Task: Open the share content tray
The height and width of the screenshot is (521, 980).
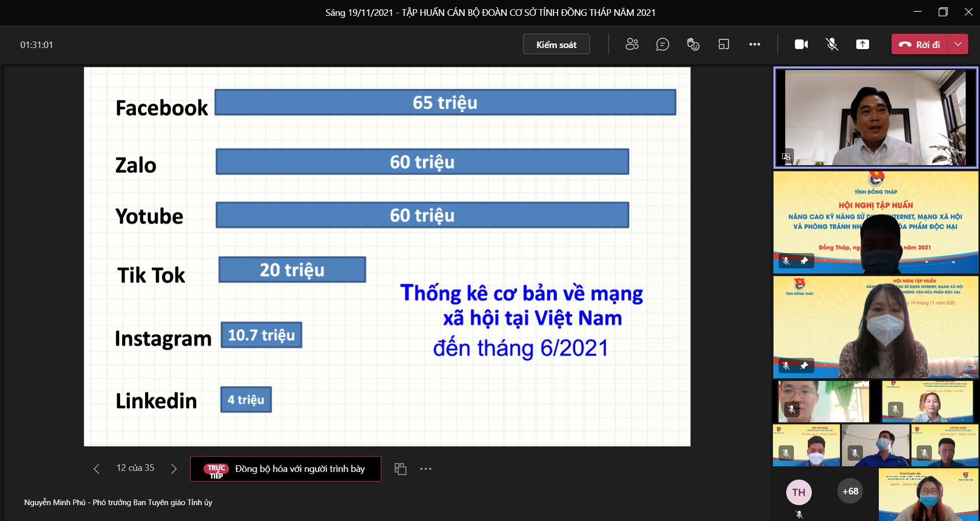Action: tap(862, 44)
